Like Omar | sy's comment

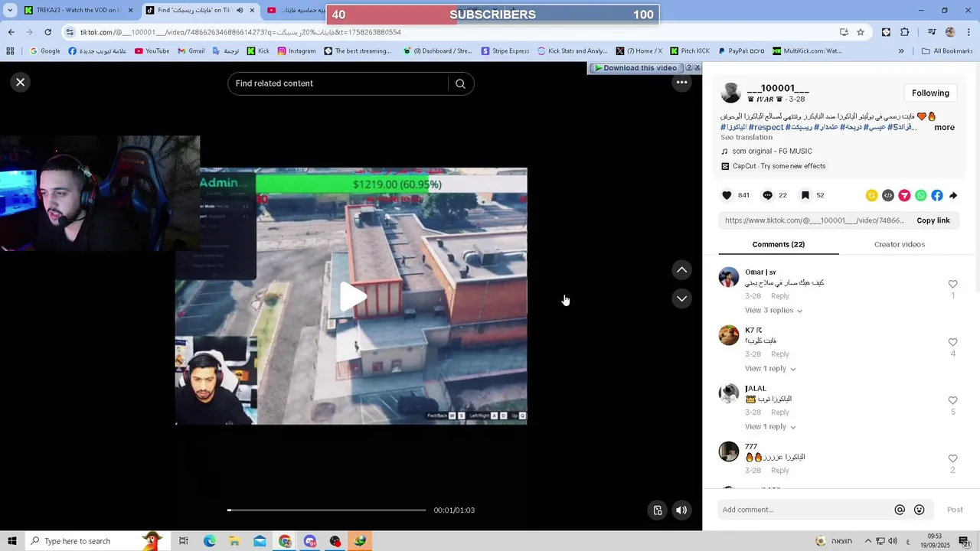(x=952, y=284)
